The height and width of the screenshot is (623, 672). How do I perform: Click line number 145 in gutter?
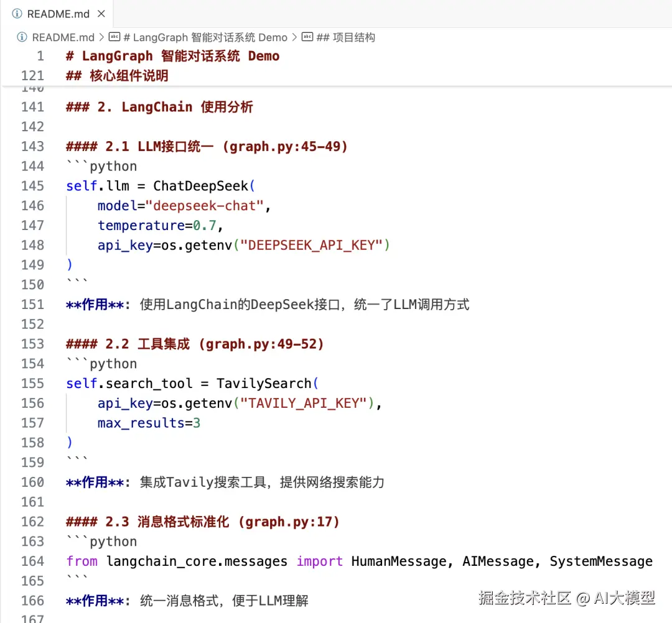pyautogui.click(x=32, y=186)
